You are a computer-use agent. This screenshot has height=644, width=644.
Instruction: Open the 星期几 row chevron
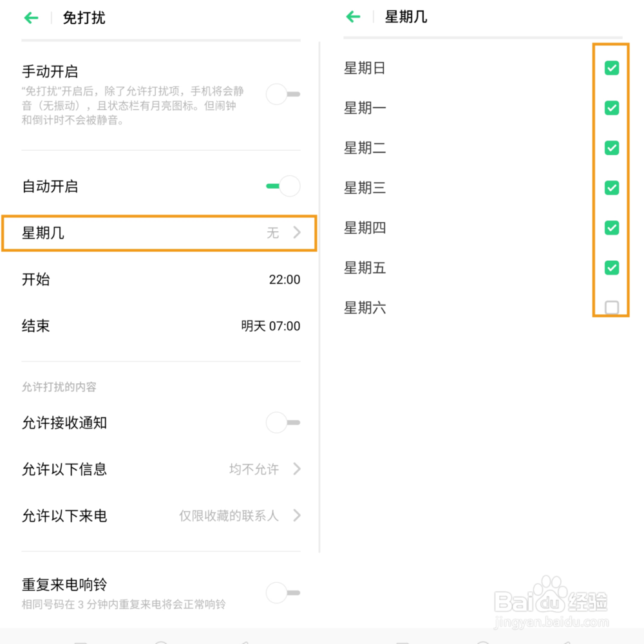point(297,233)
